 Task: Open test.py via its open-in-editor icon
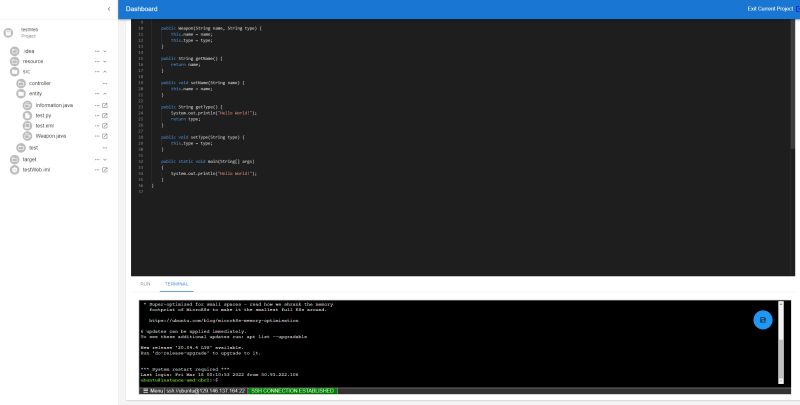coord(105,115)
